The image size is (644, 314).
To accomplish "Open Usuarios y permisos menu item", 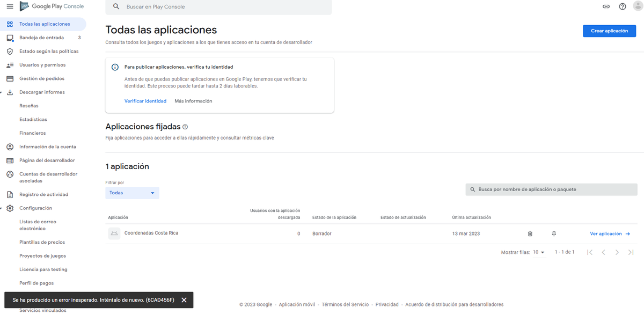I will [x=43, y=65].
